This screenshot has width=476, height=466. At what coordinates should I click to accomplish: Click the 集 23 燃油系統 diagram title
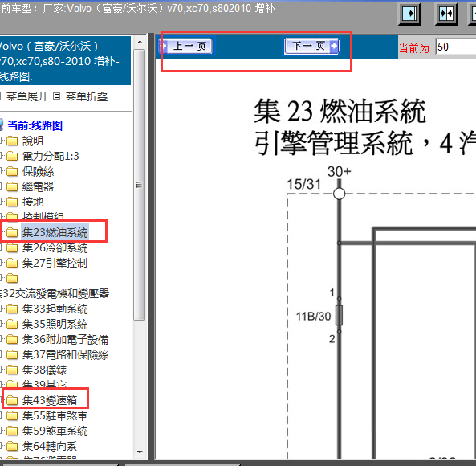(340, 112)
